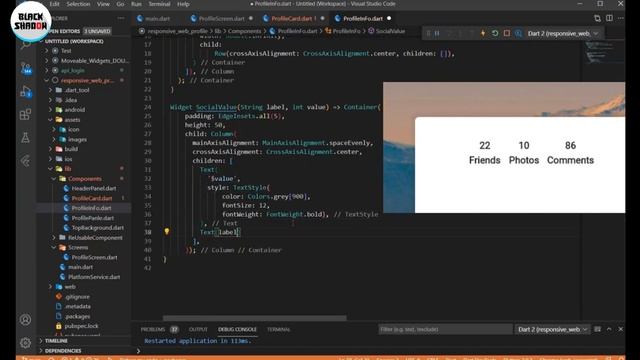Stop debugging with the red square
Viewport: 640px width, 360px height.
pyautogui.click(x=507, y=33)
